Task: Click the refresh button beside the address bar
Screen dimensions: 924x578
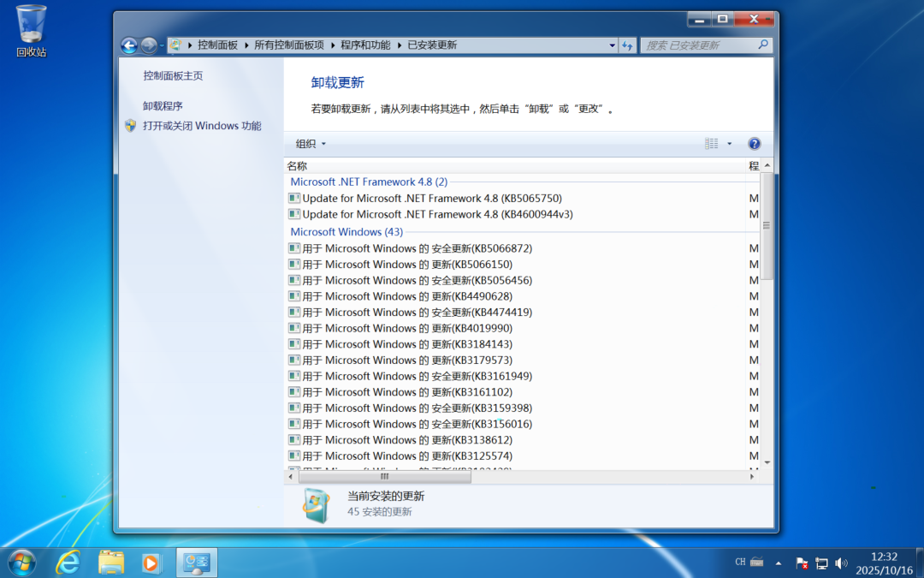Action: click(x=627, y=45)
